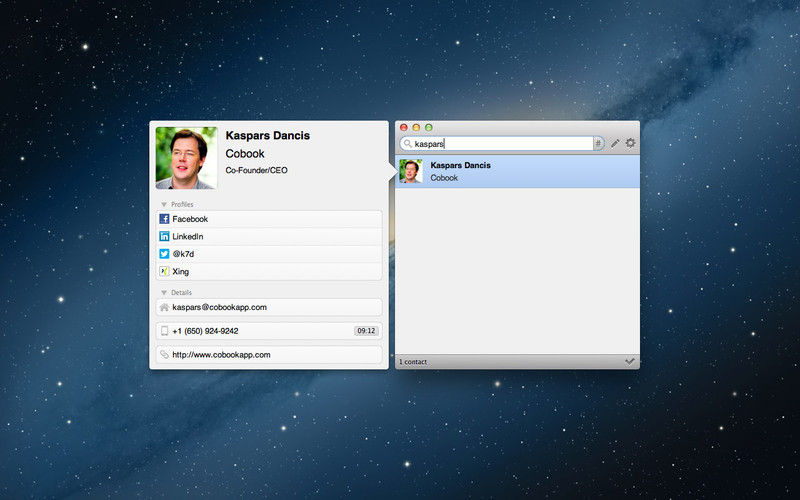Click the Facebook logo icon

164,219
